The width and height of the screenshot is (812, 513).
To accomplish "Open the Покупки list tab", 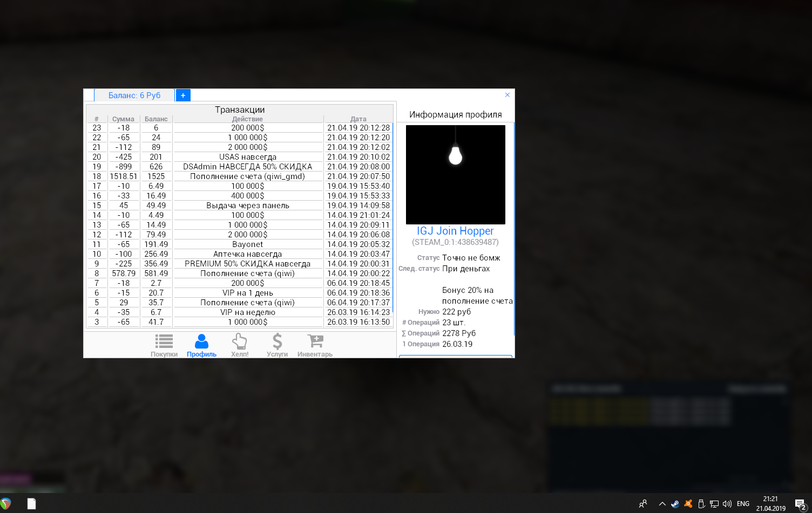I will tap(164, 345).
